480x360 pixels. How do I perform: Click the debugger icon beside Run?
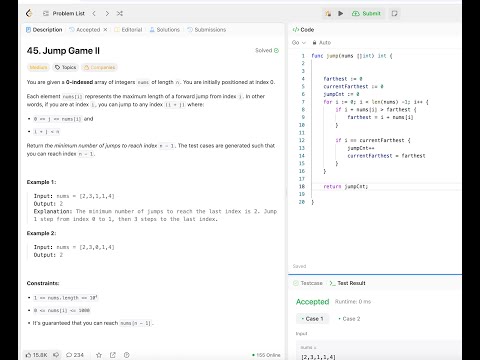tap(328, 13)
